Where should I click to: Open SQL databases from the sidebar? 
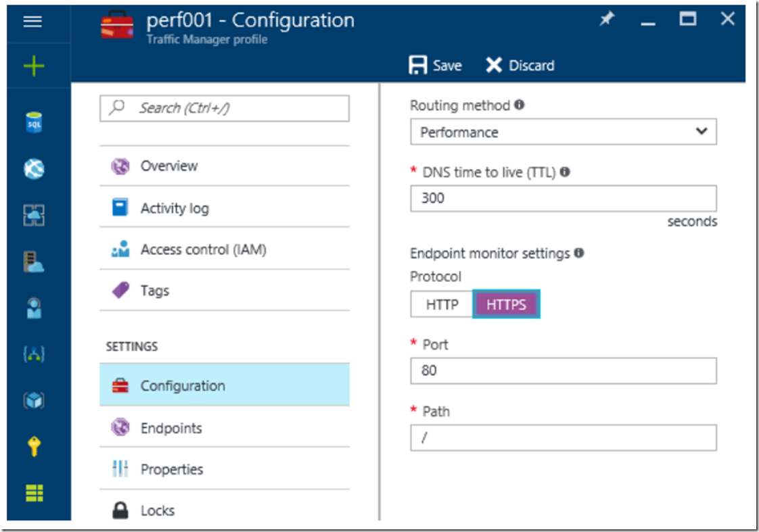click(x=34, y=122)
